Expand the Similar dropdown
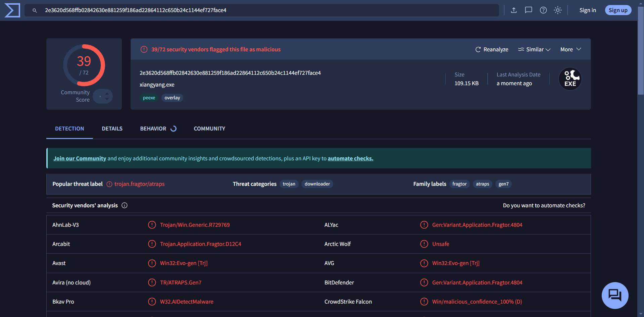This screenshot has width=644, height=317. click(534, 50)
